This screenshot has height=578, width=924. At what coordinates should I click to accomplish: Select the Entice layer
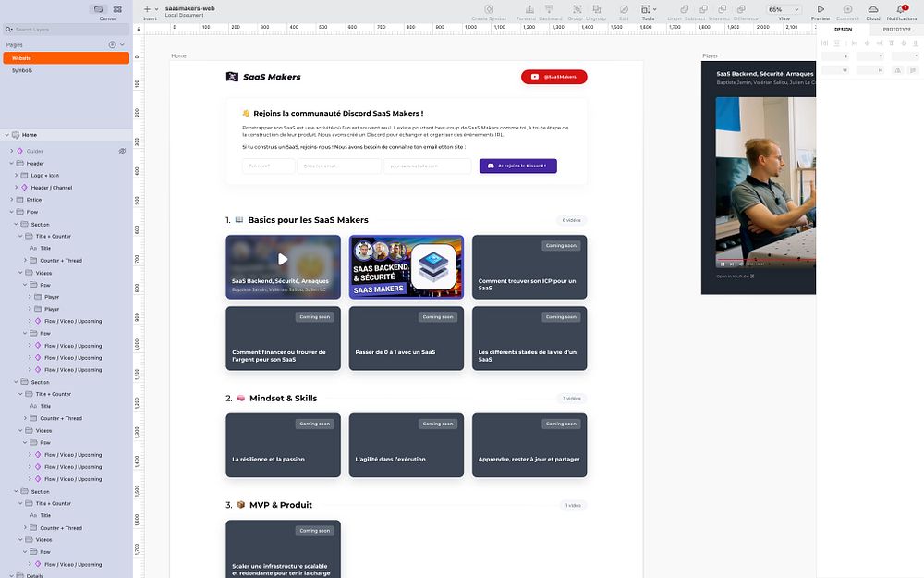pos(34,200)
